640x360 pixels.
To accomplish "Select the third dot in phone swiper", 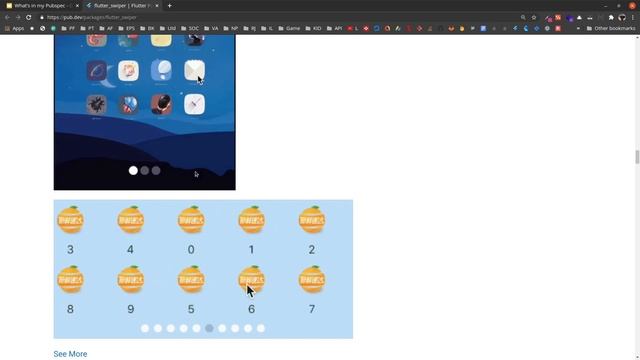I will click(x=156, y=171).
